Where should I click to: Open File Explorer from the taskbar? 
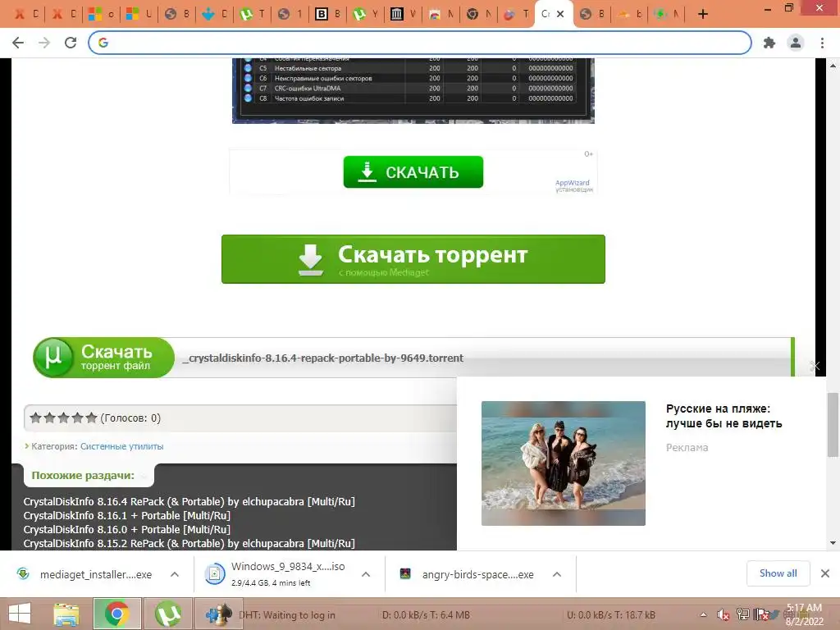[x=66, y=614]
